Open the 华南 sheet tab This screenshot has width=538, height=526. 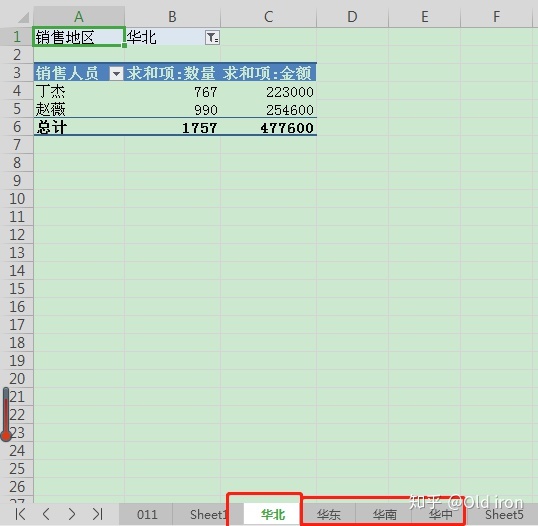[384, 515]
